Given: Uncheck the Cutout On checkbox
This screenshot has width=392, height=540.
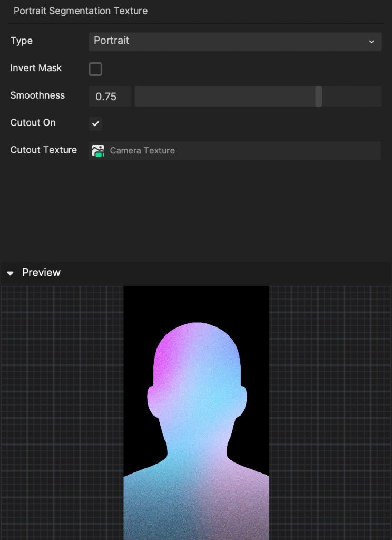Looking at the screenshot, I should click(x=95, y=123).
